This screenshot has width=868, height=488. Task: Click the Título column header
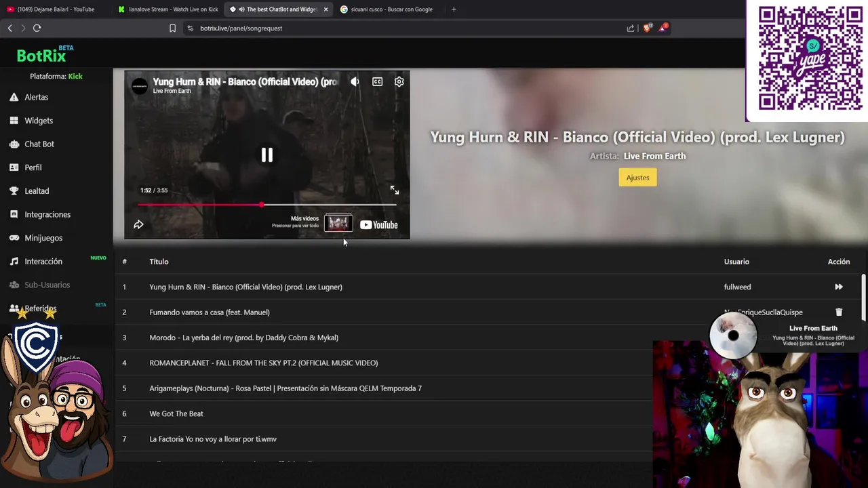point(159,262)
